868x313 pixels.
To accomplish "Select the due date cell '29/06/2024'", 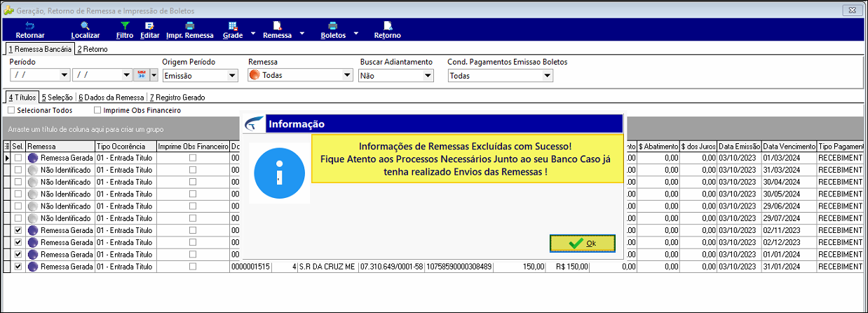I will pos(789,206).
